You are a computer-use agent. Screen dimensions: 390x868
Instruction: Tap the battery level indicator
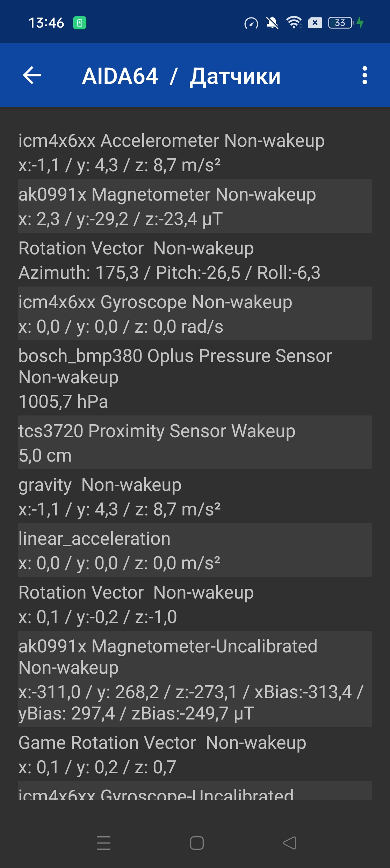point(341,23)
